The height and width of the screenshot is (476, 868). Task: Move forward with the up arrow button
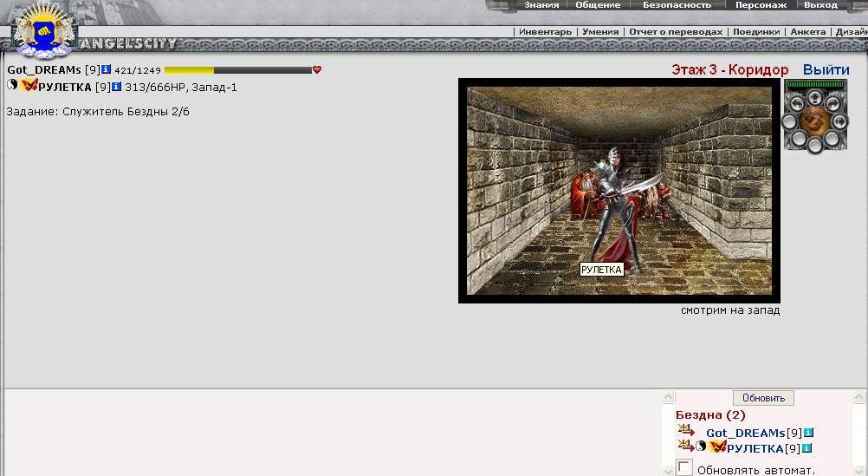click(815, 97)
